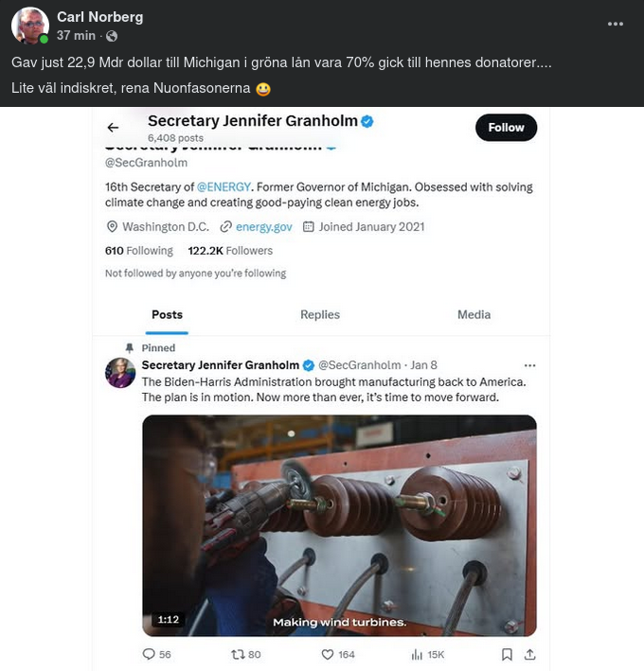The height and width of the screenshot is (671, 644).
Task: Like the pinned tweet heart icon
Action: [328, 654]
